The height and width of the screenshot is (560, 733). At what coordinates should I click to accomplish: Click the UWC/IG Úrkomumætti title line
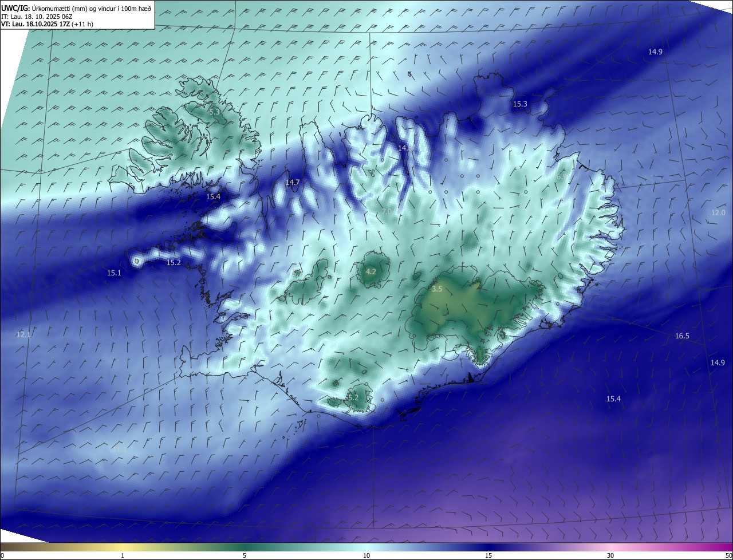(x=76, y=8)
